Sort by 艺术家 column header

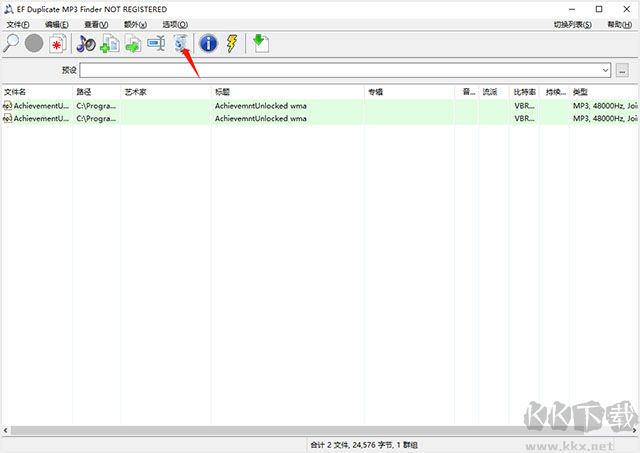click(166, 92)
